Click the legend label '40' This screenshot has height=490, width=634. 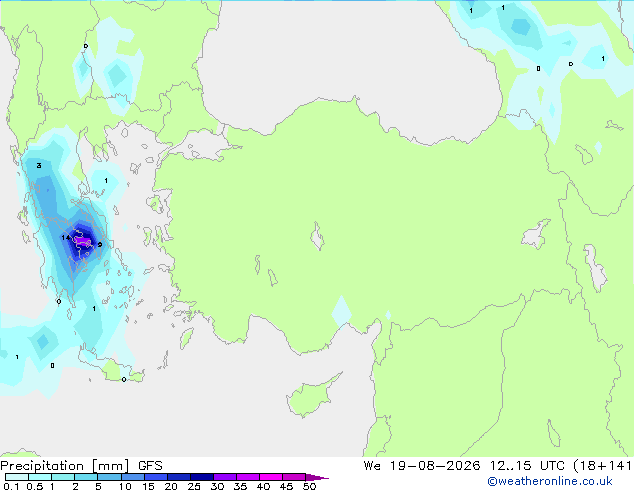click(x=263, y=486)
